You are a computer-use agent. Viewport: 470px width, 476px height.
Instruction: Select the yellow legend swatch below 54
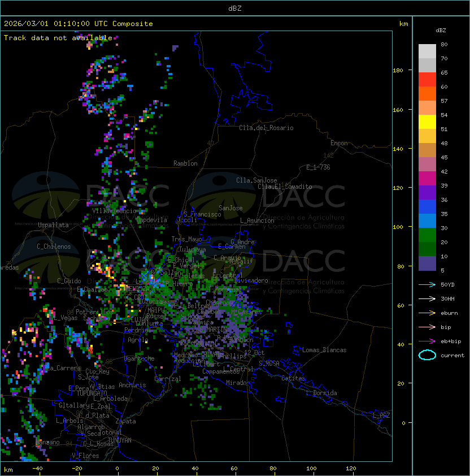coord(427,122)
